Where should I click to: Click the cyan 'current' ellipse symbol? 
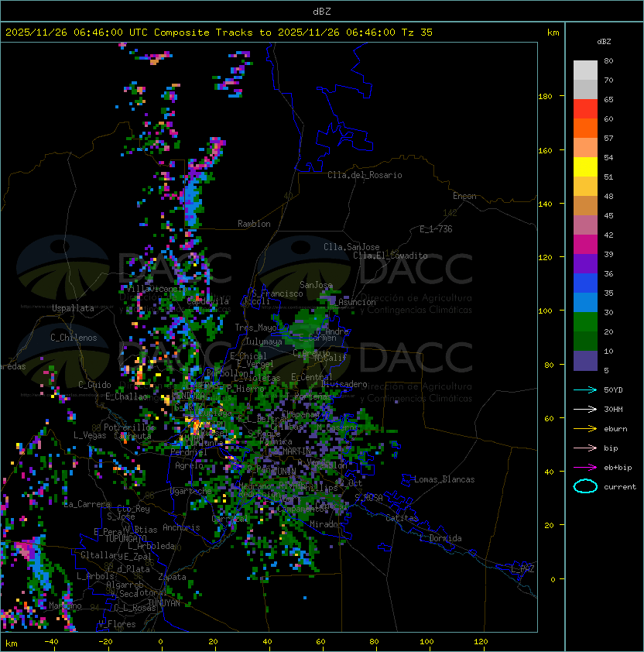point(585,486)
